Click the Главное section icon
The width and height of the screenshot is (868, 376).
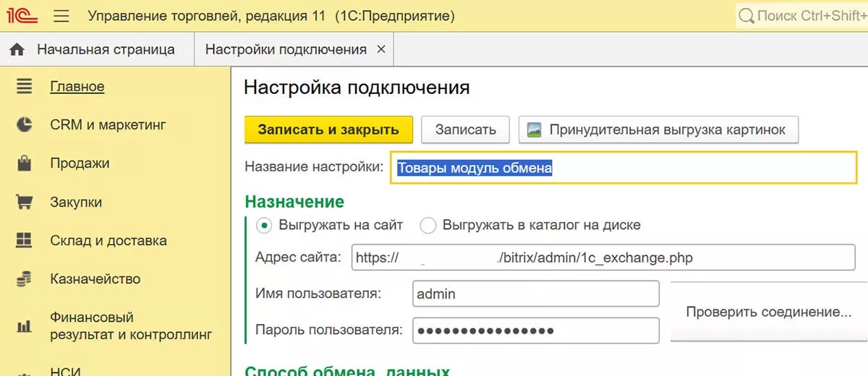pyautogui.click(x=25, y=87)
